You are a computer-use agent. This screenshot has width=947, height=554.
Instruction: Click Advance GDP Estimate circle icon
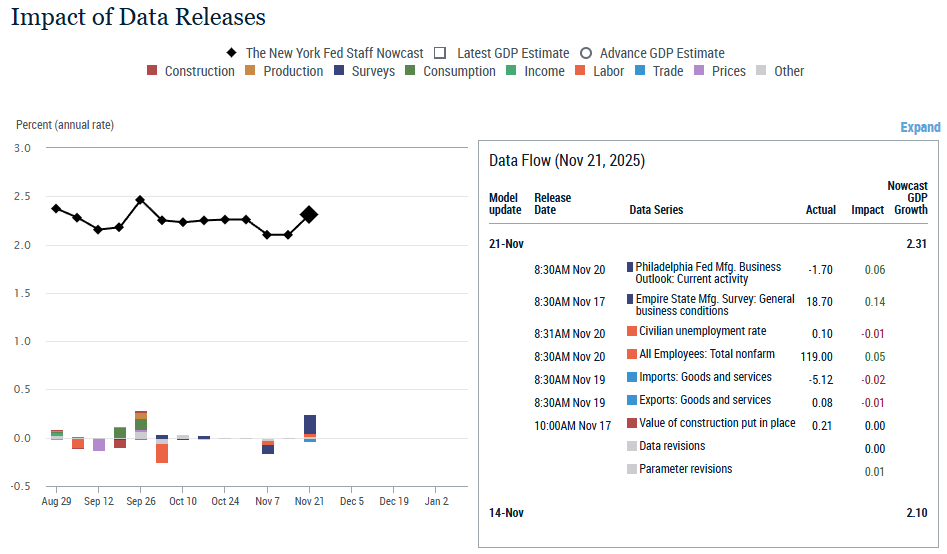pyautogui.click(x=586, y=53)
